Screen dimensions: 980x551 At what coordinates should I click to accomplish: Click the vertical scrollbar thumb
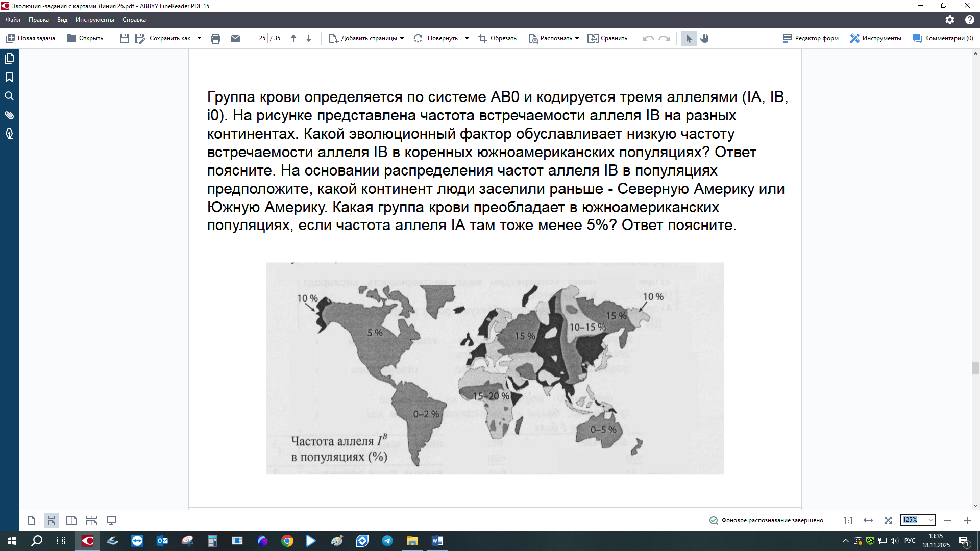[975, 368]
